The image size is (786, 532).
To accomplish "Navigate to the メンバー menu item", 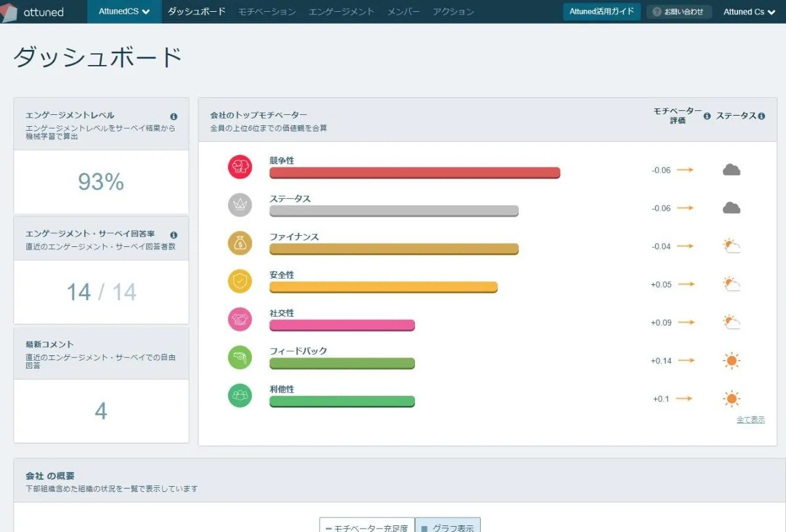I will (x=403, y=11).
